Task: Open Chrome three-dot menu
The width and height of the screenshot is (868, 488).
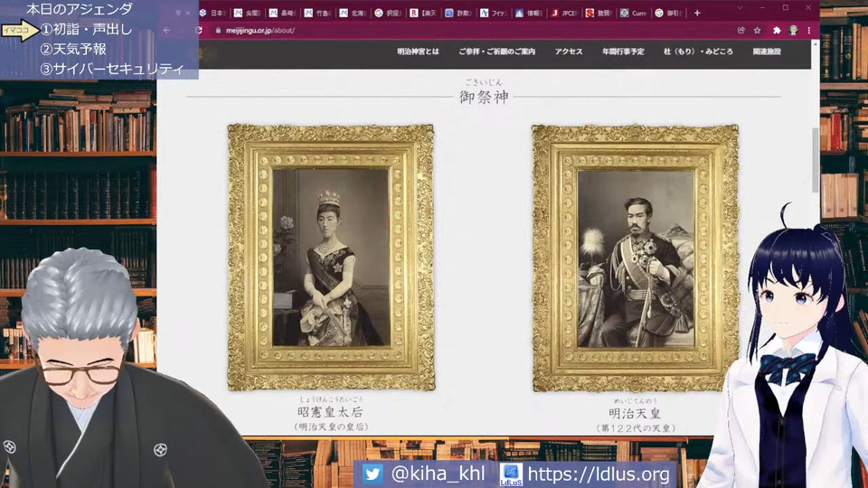Action: [x=808, y=31]
